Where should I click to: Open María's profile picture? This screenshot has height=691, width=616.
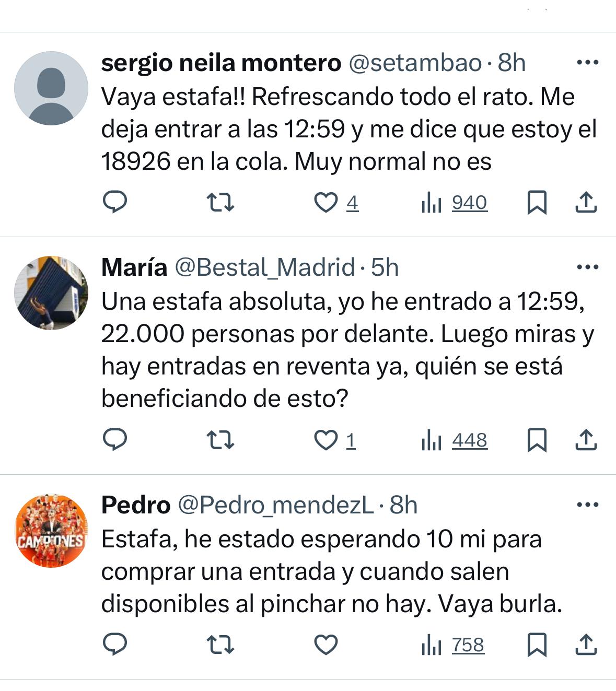pos(51,292)
